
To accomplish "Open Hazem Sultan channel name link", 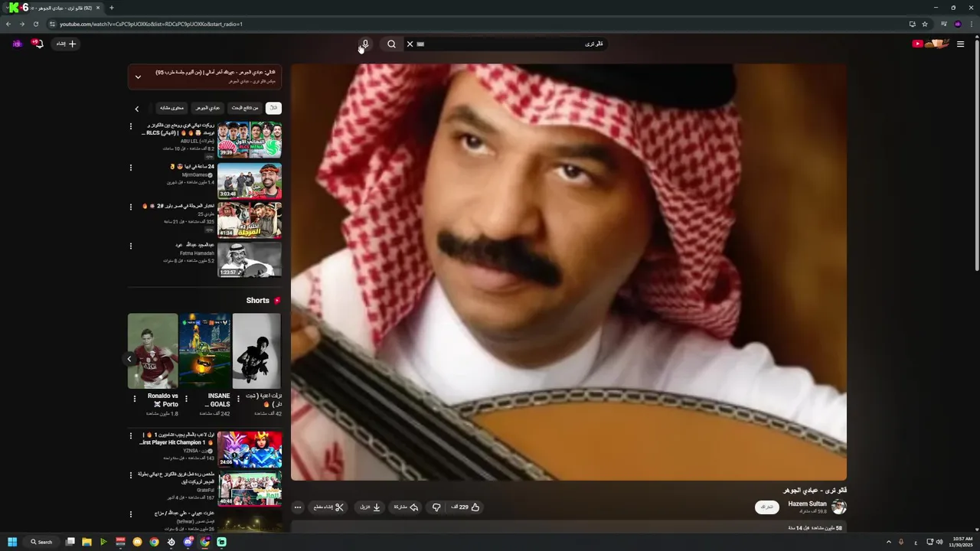I will (807, 504).
